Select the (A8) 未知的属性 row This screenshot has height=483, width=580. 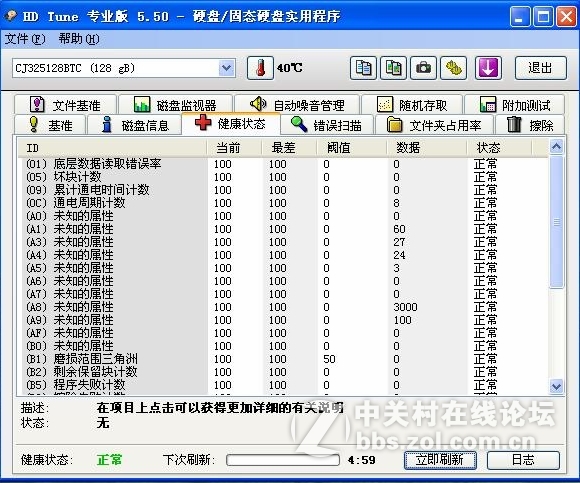[x=283, y=307]
